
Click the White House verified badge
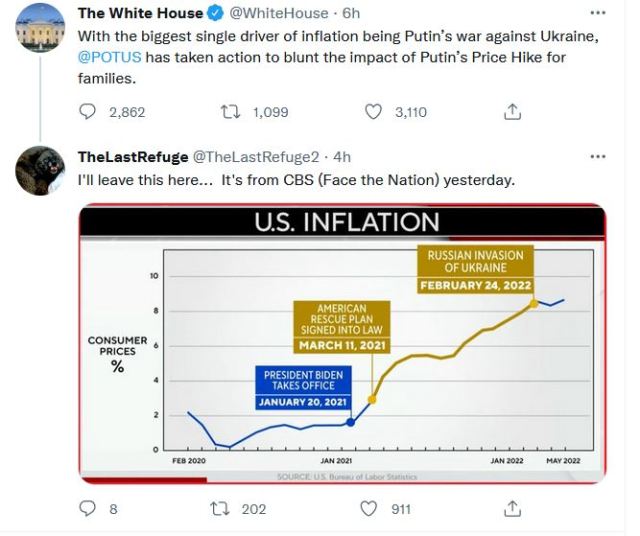tap(214, 13)
